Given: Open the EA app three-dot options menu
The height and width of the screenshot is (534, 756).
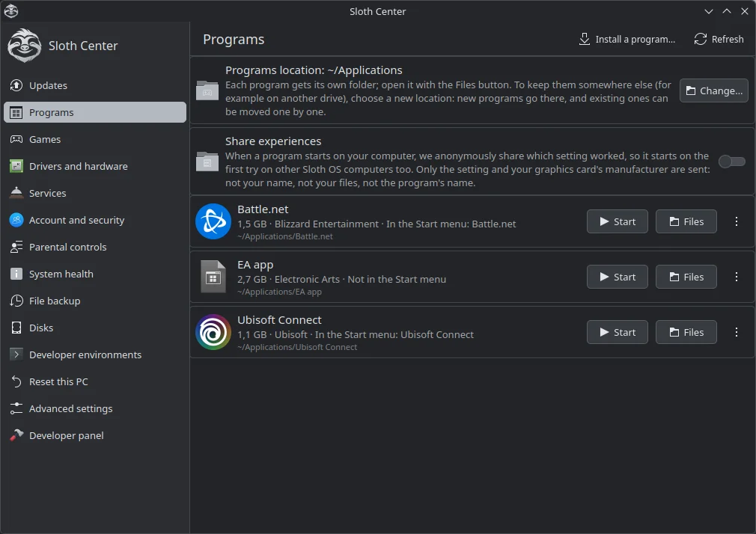Looking at the screenshot, I should tap(737, 277).
